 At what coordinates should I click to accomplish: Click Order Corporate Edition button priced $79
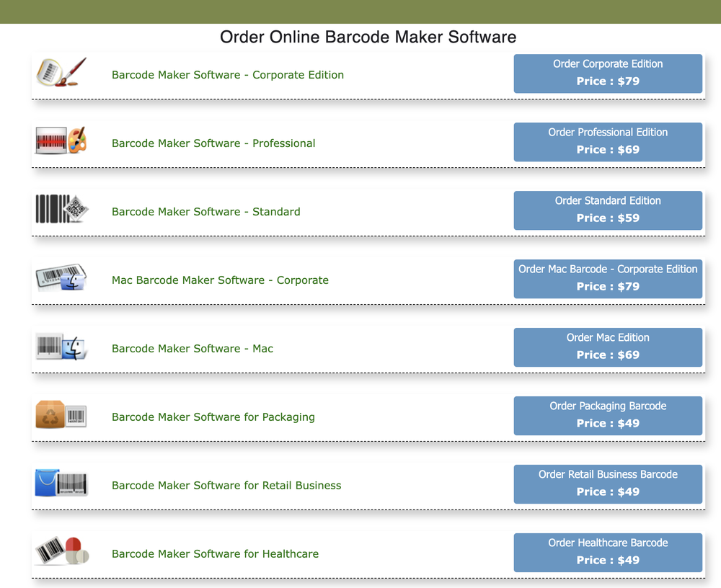point(608,73)
